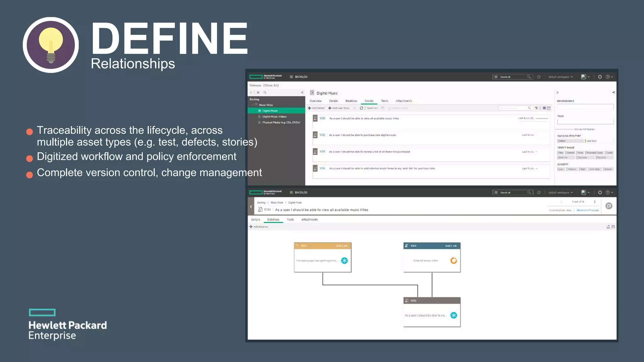Click the magnifier icon in the upper Search all box
Screen dimensions: 644x362
529,77
